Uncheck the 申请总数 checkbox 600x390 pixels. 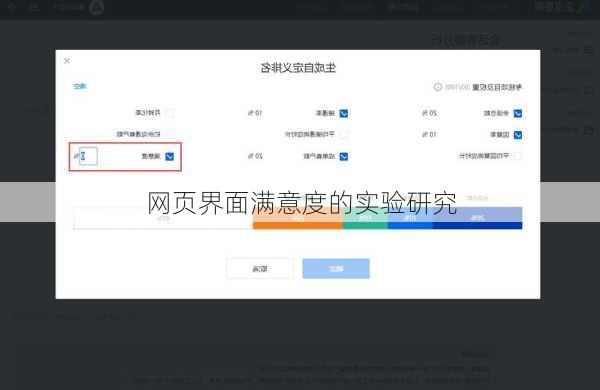(x=517, y=113)
